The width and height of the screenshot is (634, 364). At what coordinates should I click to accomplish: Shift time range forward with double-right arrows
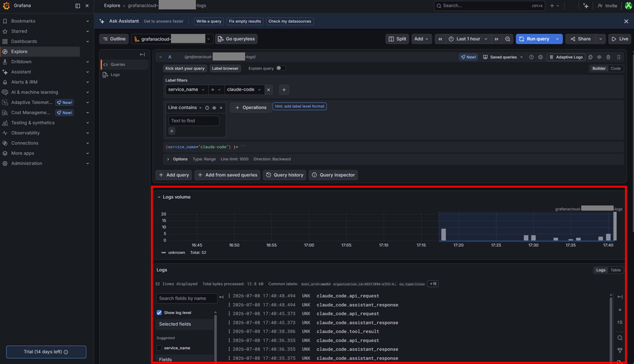coord(496,39)
